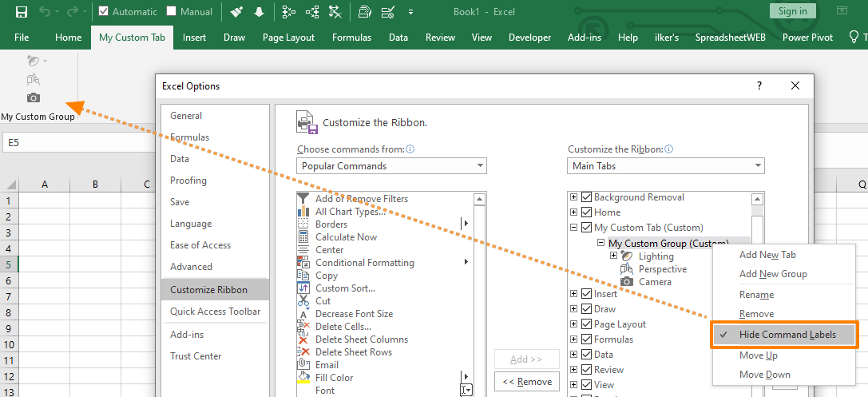Uncheck the My Custom Tab (Custom) checkbox
Image resolution: width=868 pixels, height=397 pixels.
pyautogui.click(x=587, y=227)
